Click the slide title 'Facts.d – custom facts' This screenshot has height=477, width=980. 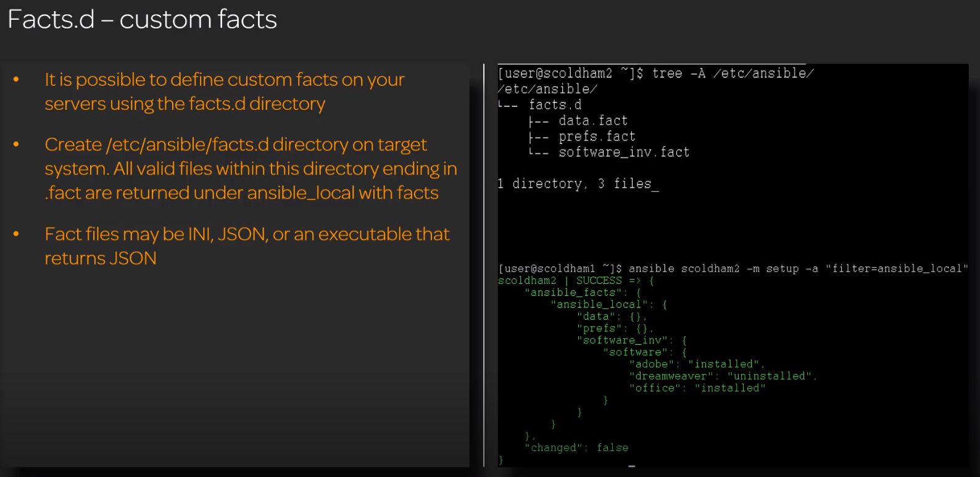point(142,20)
